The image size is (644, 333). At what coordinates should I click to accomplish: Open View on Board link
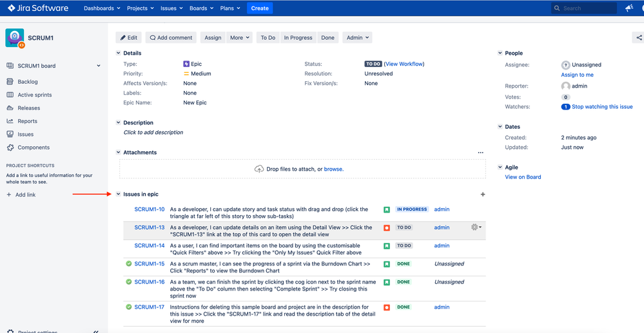523,177
